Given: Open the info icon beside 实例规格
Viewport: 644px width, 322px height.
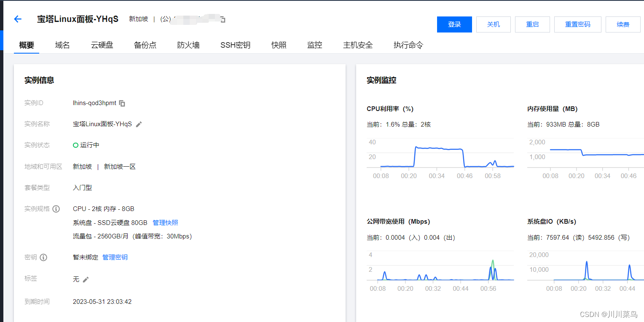Looking at the screenshot, I should [56, 208].
